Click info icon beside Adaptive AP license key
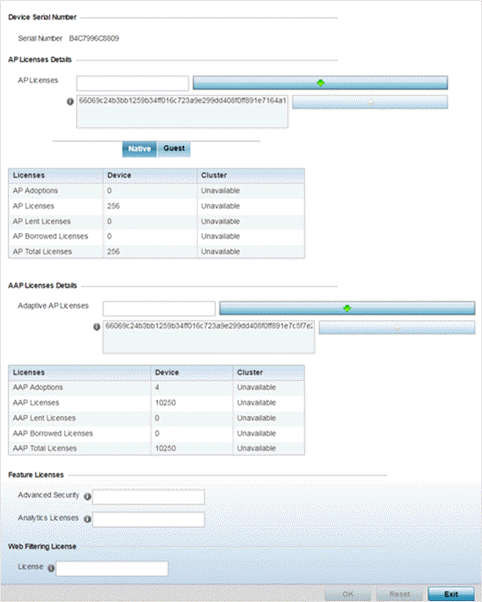This screenshot has height=602, width=482. (x=97, y=327)
